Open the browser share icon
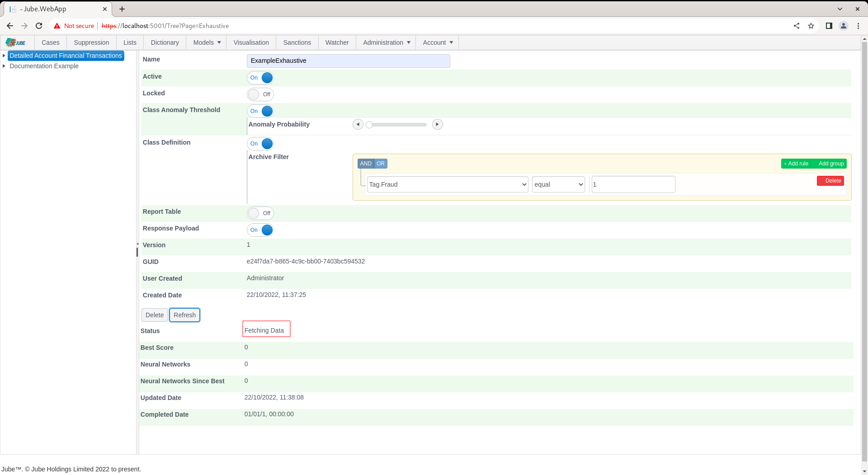 [797, 26]
